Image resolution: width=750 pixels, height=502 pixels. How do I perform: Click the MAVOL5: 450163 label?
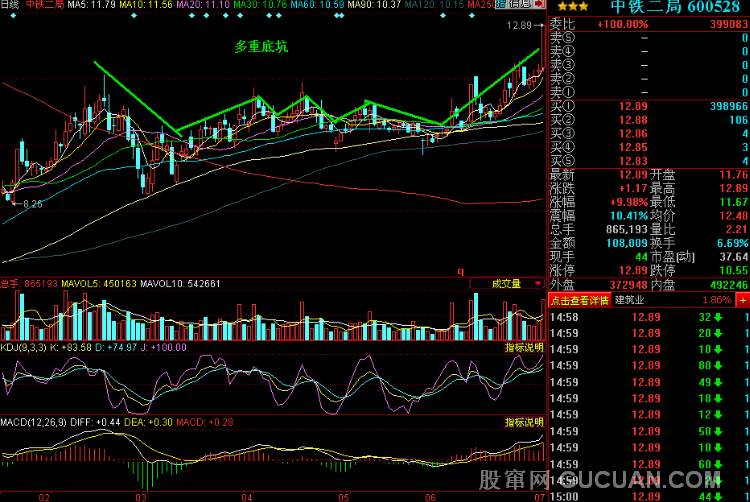pos(99,284)
